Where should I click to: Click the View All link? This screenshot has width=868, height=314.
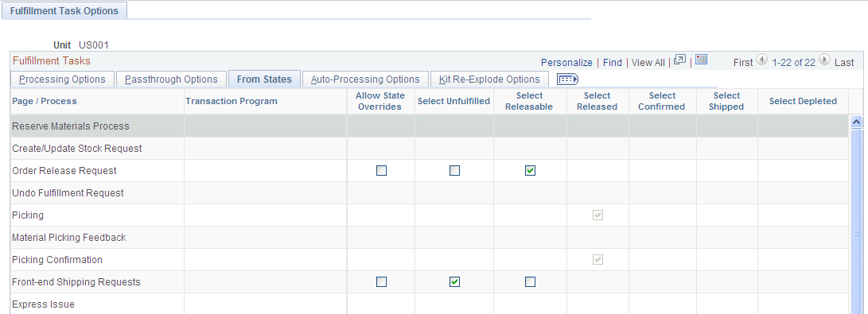click(648, 63)
